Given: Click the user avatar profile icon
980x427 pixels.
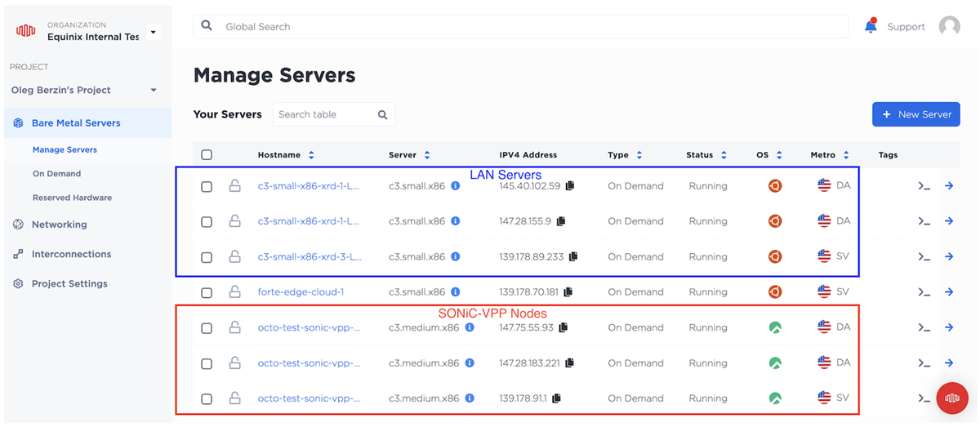Looking at the screenshot, I should (x=949, y=27).
